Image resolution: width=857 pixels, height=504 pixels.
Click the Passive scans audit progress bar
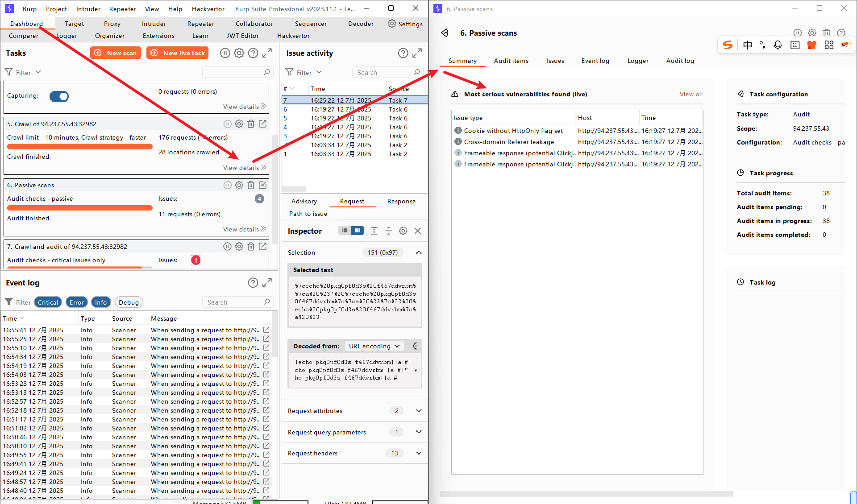(x=80, y=208)
